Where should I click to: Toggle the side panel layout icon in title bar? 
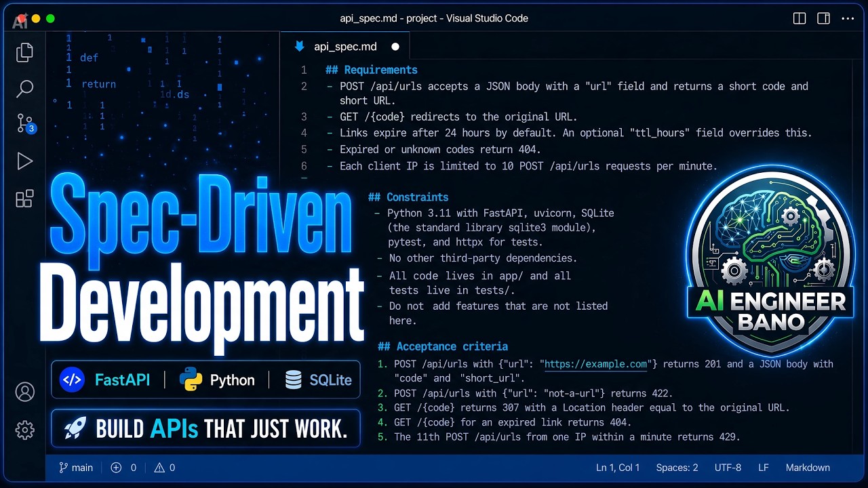click(823, 18)
